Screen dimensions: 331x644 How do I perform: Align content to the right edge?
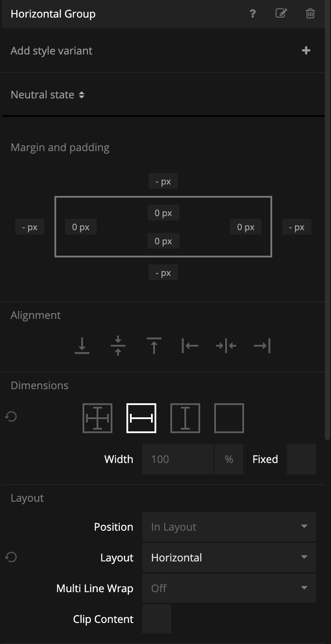tap(262, 346)
